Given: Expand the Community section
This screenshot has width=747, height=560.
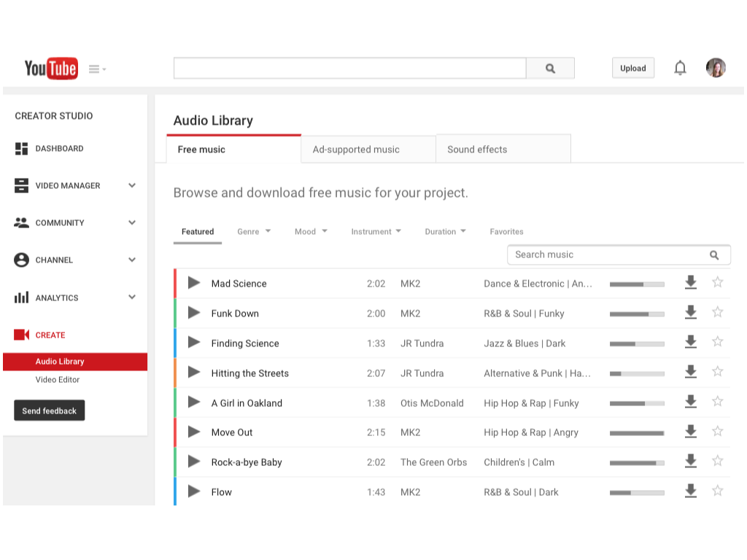Looking at the screenshot, I should coord(132,222).
